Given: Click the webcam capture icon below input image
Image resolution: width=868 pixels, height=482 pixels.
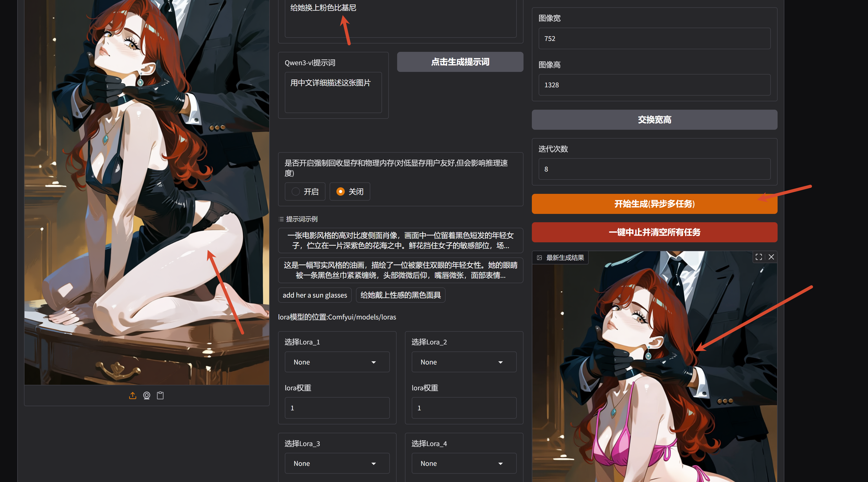Looking at the screenshot, I should 146,396.
